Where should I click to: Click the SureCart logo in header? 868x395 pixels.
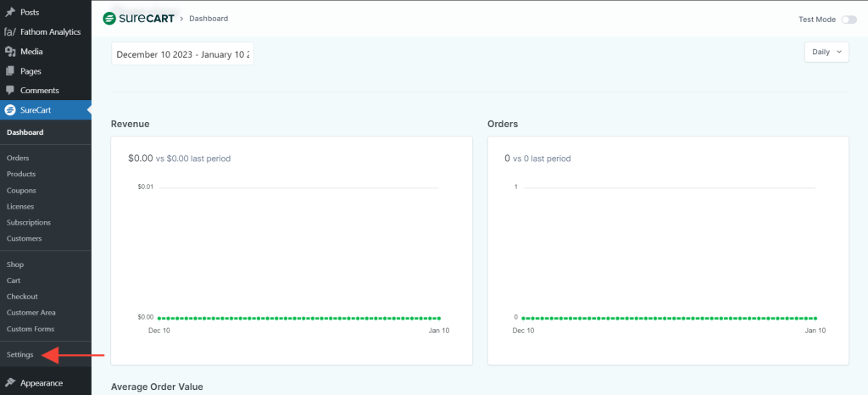138,19
